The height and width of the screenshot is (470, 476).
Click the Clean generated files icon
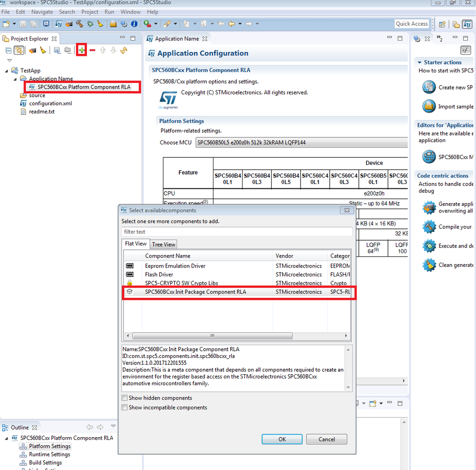coord(429,265)
